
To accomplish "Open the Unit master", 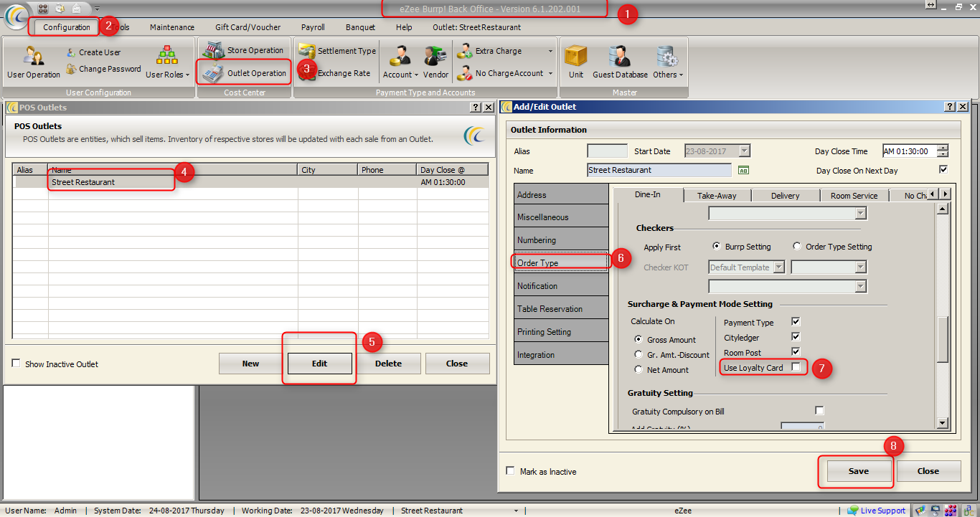I will tap(576, 62).
